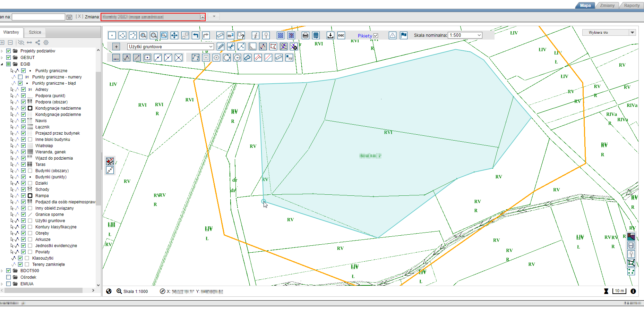Select the right-angle drawing tool
Screen dimensions: 644x311
(x=252, y=47)
